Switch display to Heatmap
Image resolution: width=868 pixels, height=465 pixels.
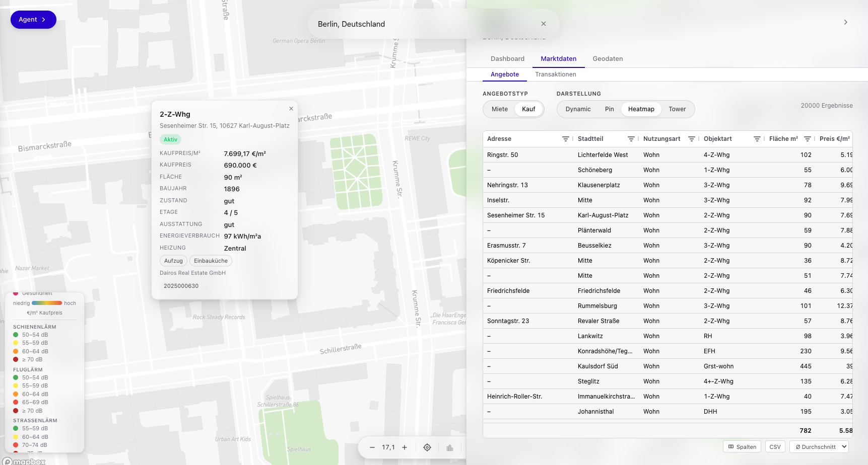tap(641, 109)
